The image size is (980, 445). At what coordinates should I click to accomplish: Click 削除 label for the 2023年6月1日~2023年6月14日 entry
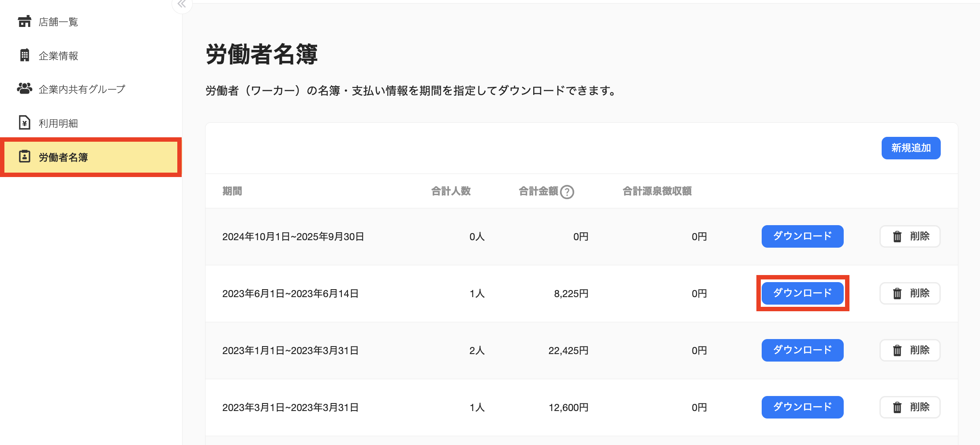920,293
